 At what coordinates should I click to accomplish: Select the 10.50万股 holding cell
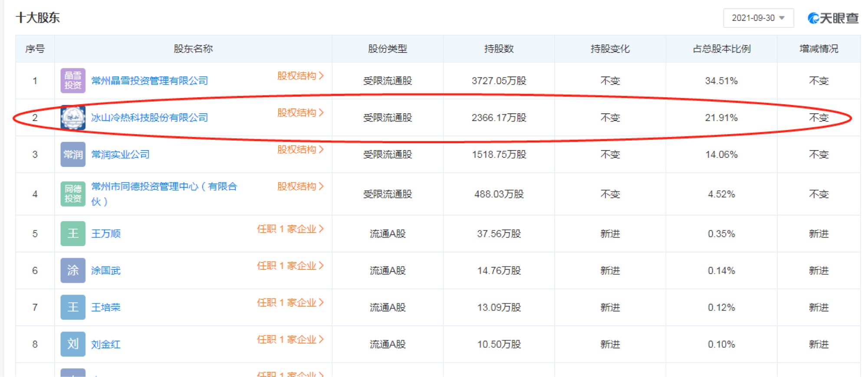pos(499,344)
